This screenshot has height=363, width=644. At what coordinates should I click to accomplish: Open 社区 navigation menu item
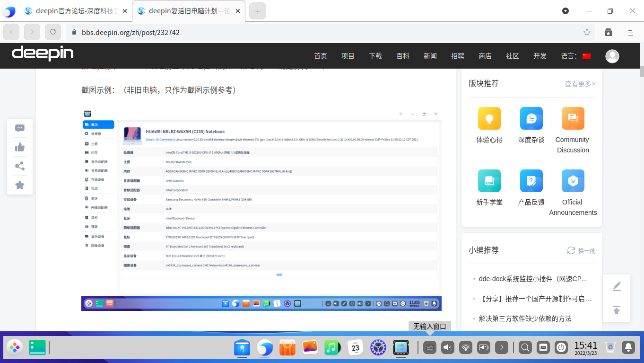tap(512, 55)
